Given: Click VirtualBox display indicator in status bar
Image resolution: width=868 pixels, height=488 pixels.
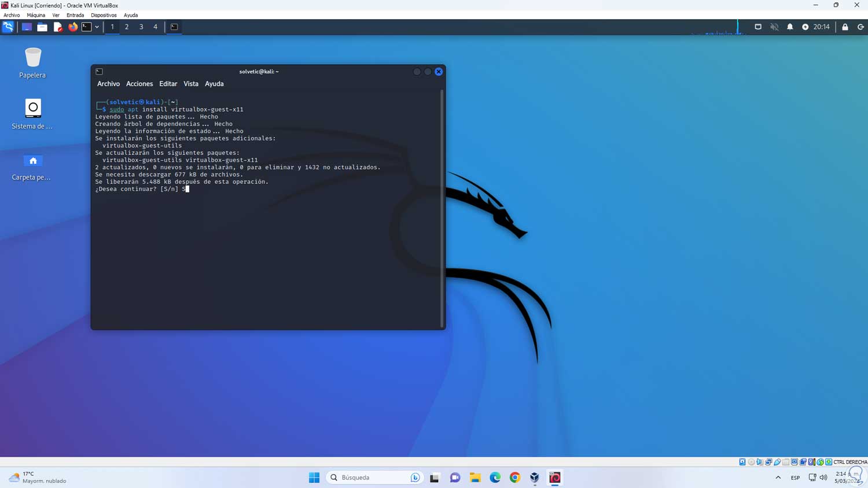Looking at the screenshot, I should coord(795,462).
